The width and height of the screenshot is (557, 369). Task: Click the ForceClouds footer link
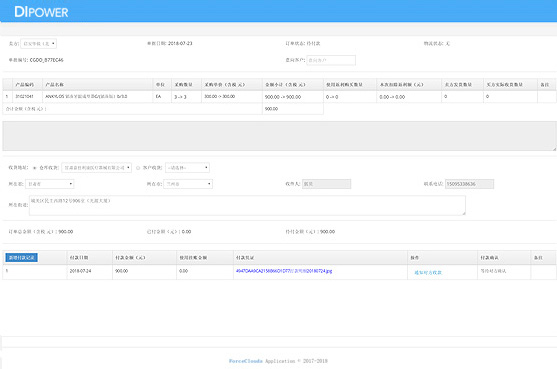point(245,361)
